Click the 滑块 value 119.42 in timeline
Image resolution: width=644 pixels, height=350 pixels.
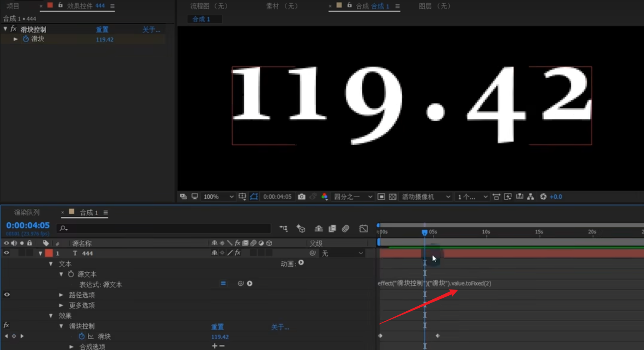(x=220, y=337)
